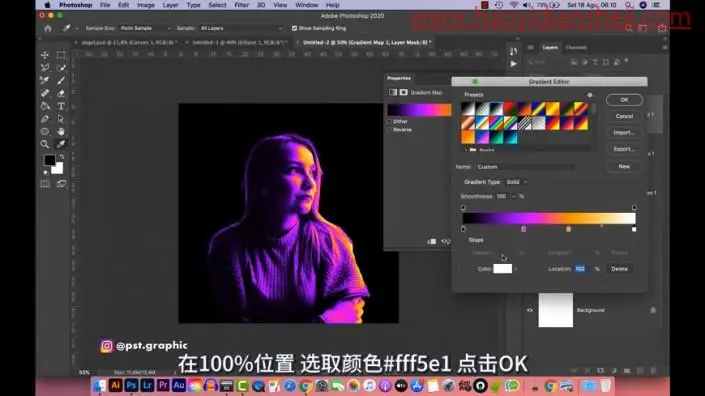Switch to the Channels tab
Image resolution: width=705 pixels, height=396 pixels.
click(576, 47)
